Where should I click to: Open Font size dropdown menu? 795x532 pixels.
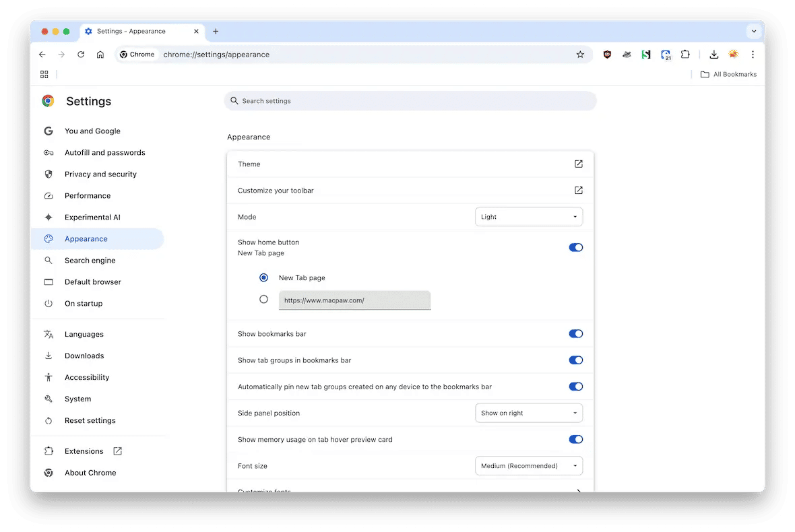pyautogui.click(x=529, y=466)
